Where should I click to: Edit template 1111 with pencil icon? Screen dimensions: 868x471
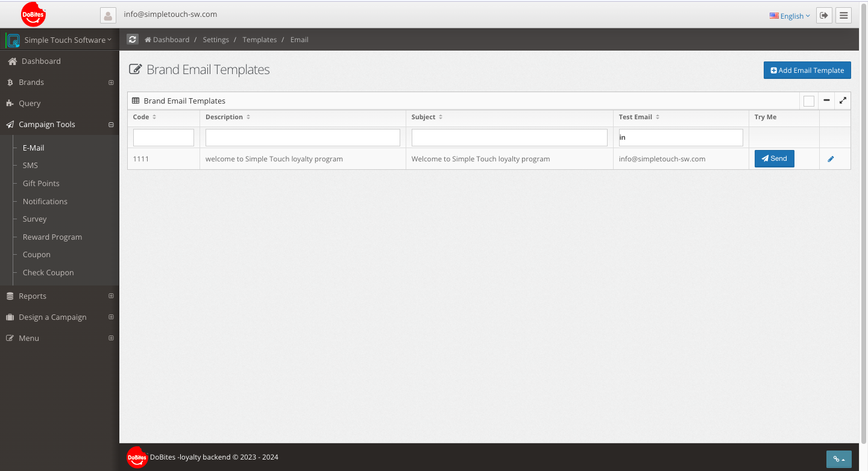(x=831, y=159)
